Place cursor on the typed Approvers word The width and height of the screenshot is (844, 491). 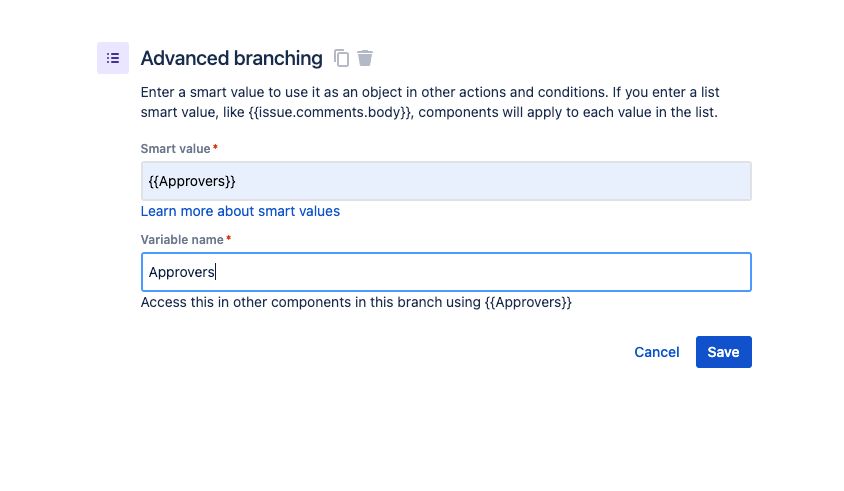tap(182, 272)
